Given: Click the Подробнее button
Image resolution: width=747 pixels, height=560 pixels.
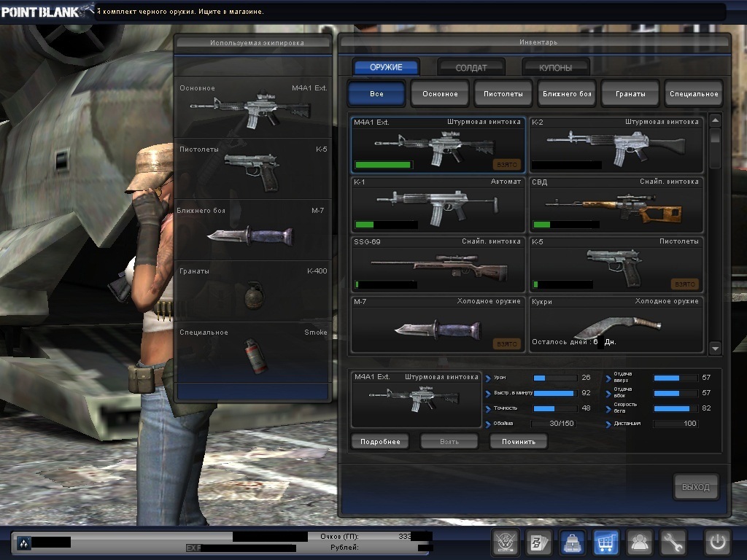Looking at the screenshot, I should [380, 441].
